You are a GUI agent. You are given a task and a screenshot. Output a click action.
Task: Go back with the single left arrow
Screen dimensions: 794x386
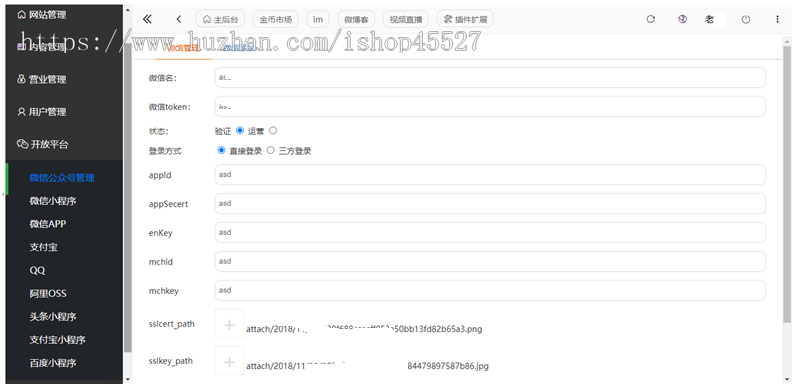179,19
